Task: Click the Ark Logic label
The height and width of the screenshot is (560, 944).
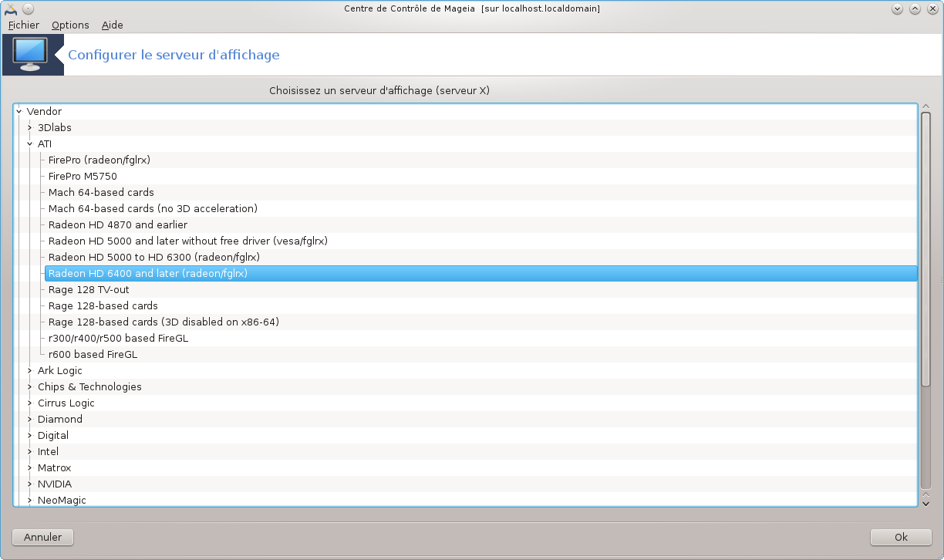Action: point(60,371)
